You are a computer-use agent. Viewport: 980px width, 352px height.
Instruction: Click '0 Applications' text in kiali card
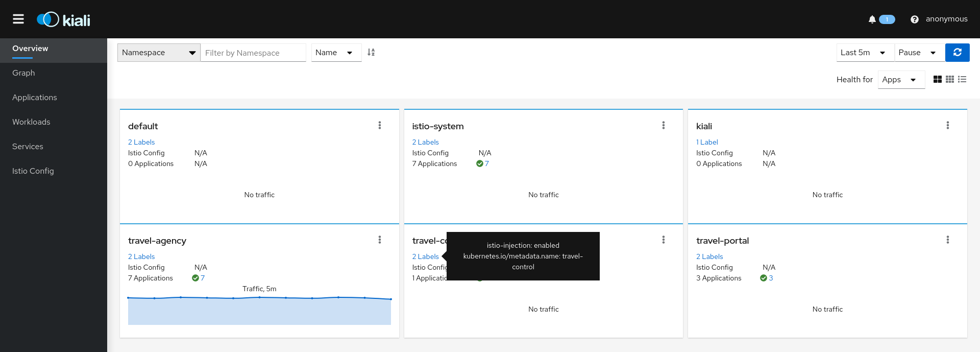pyautogui.click(x=719, y=163)
